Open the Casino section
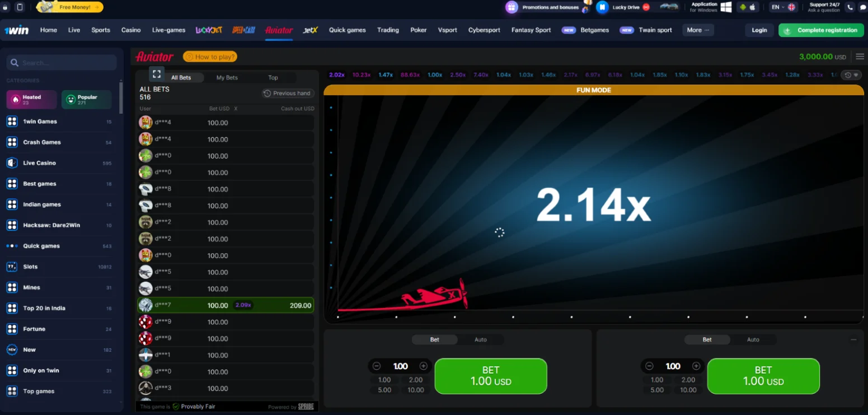Viewport: 868px width, 415px height. coord(131,30)
